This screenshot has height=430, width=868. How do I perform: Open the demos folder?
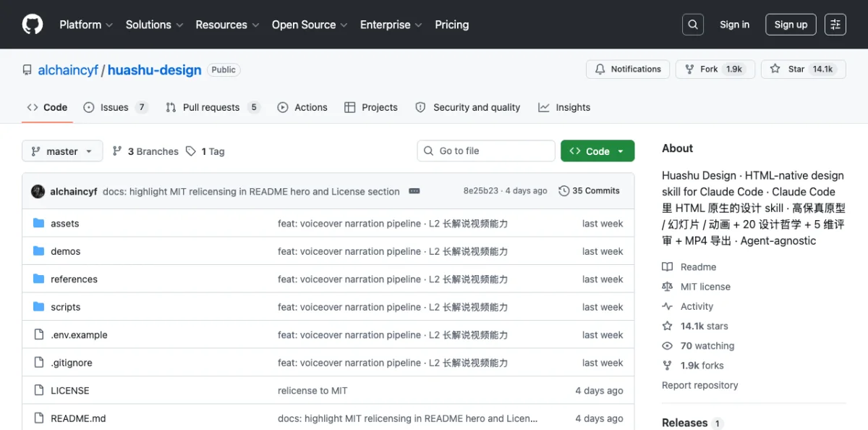(66, 251)
